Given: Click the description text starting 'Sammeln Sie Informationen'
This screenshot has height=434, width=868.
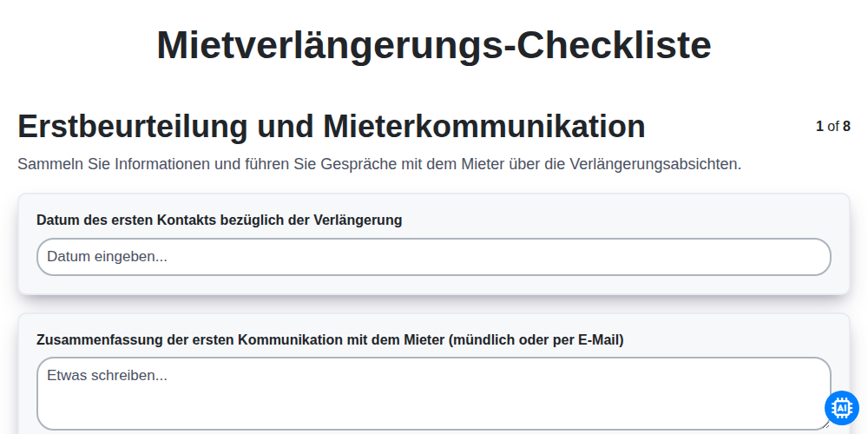Looking at the screenshot, I should pos(379,164).
